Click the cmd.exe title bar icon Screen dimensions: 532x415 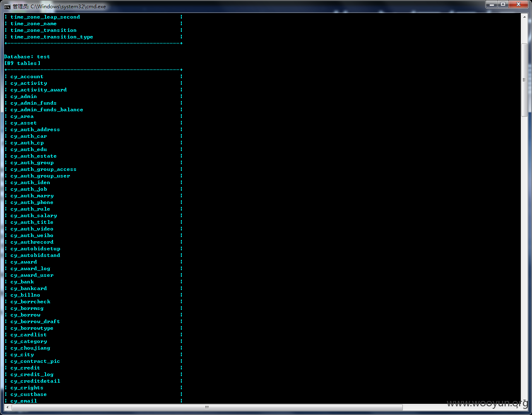point(7,7)
